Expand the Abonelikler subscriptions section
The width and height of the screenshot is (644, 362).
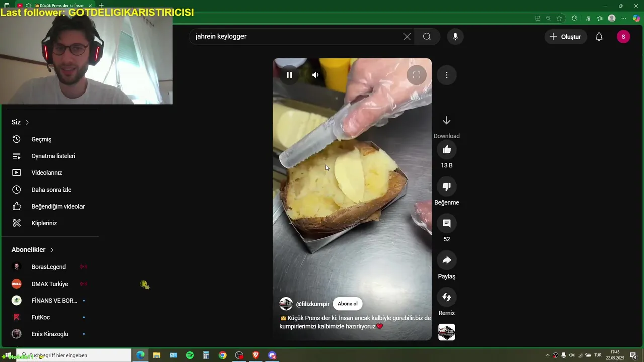[33, 250]
